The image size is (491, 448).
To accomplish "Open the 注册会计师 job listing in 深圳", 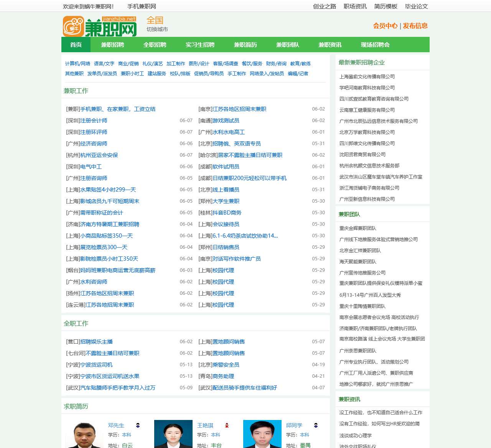I will click(93, 120).
